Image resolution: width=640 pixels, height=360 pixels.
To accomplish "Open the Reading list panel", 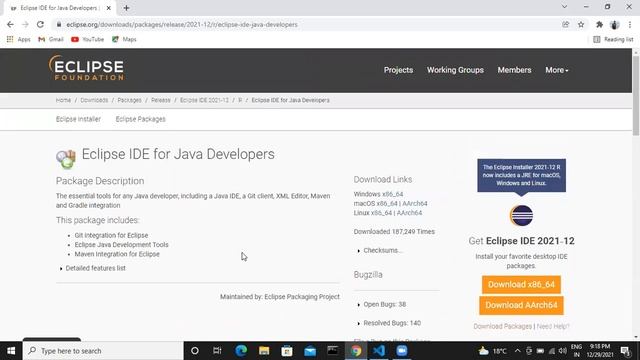I will tap(613, 39).
